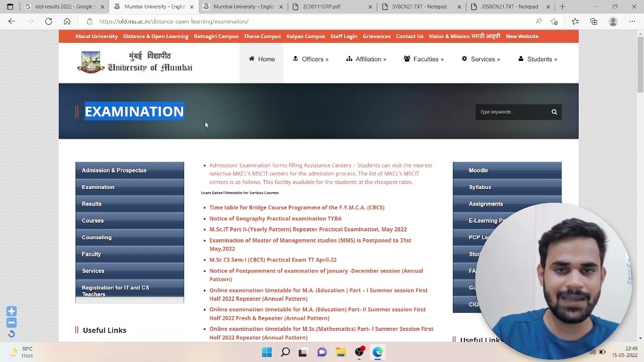This screenshot has height=362, width=644.
Task: Open a new browser tab with the plus button
Action: (562, 7)
